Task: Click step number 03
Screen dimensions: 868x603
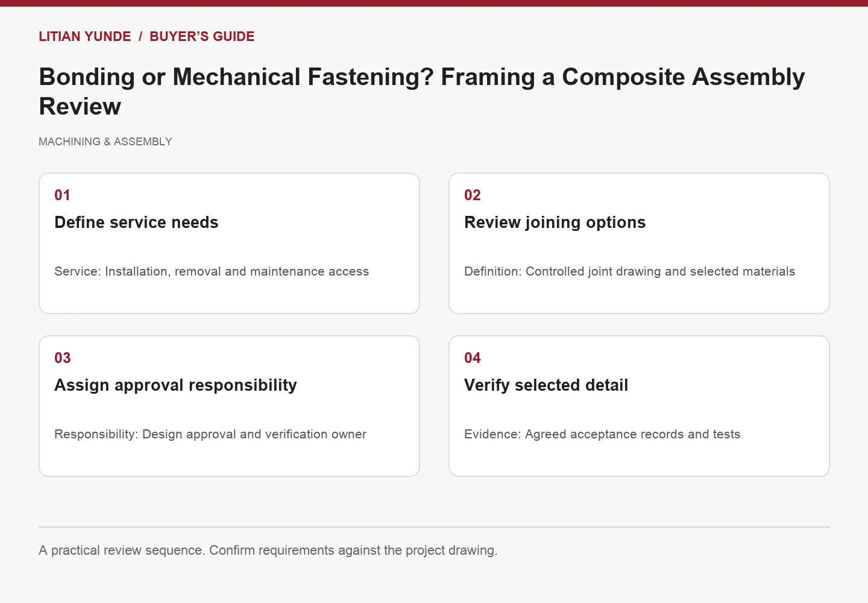Action: pyautogui.click(x=63, y=358)
